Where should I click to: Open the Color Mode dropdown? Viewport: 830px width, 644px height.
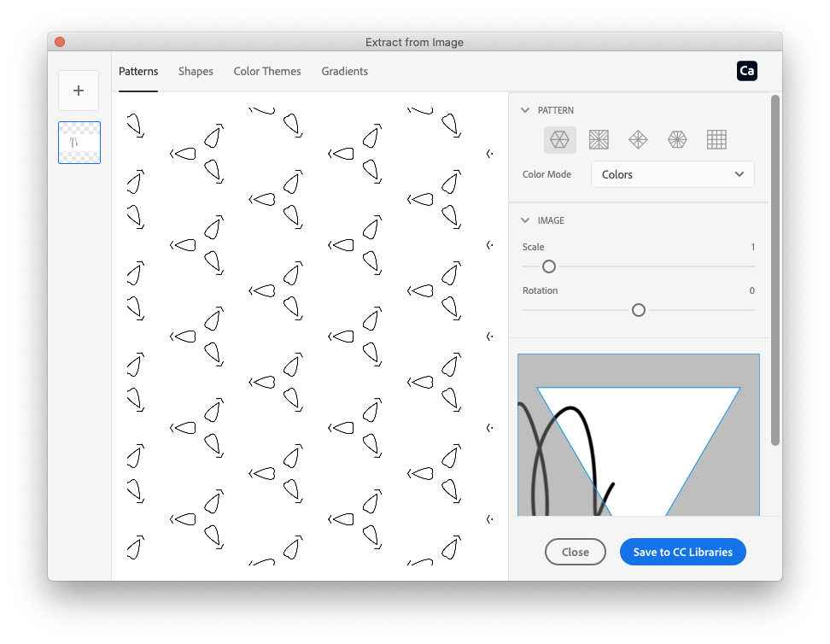pyautogui.click(x=672, y=174)
